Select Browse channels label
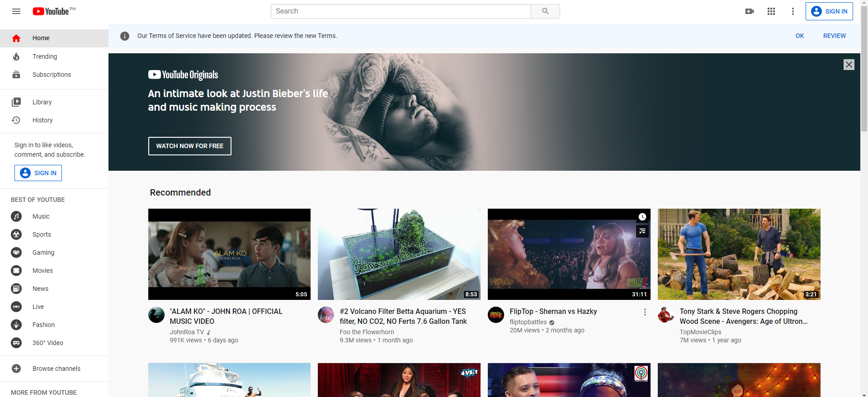This screenshot has width=868, height=397. [x=57, y=369]
